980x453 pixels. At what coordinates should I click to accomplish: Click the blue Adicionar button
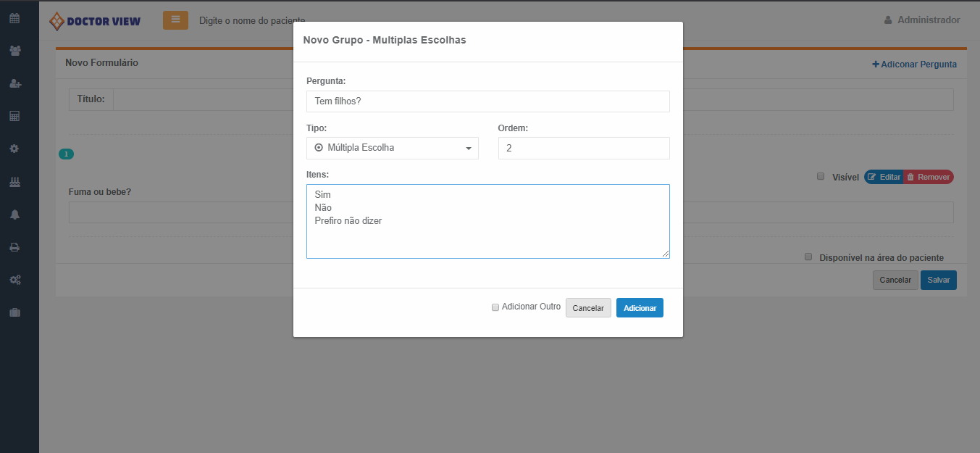pyautogui.click(x=639, y=308)
